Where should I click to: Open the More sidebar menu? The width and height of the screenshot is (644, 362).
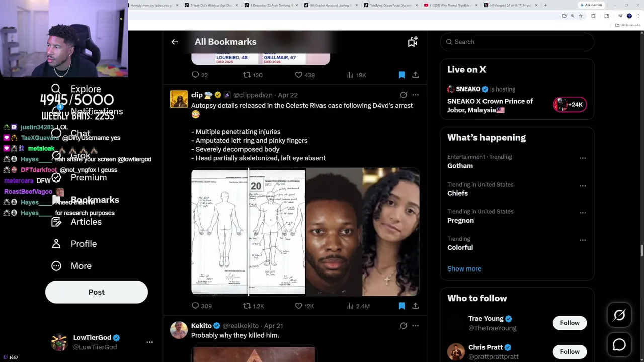(x=71, y=266)
